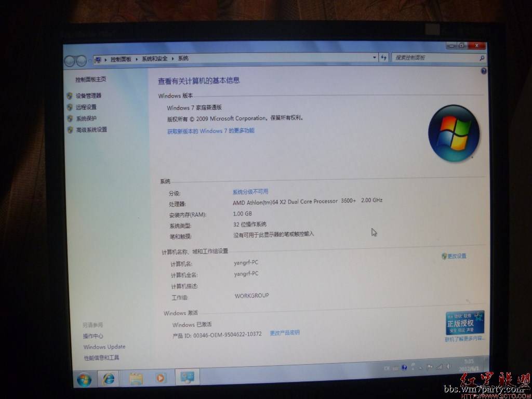Click the computer icon in address bar

98,60
